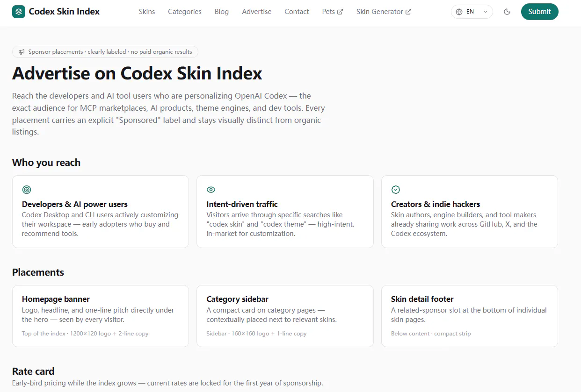This screenshot has width=581, height=392.
Task: Click the green Submit button
Action: pos(539,12)
